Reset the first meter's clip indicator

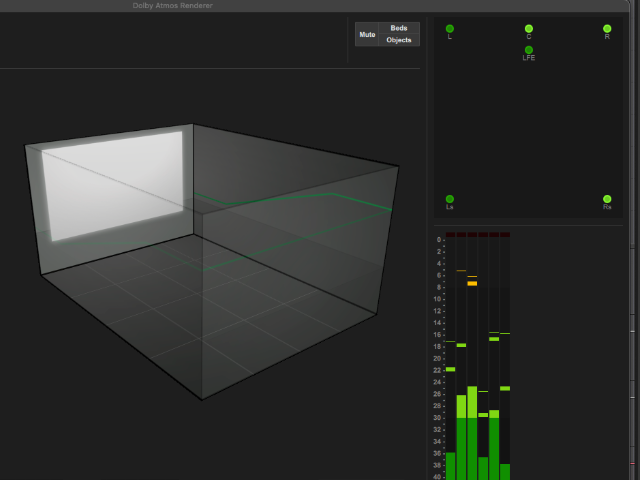pyautogui.click(x=450, y=235)
